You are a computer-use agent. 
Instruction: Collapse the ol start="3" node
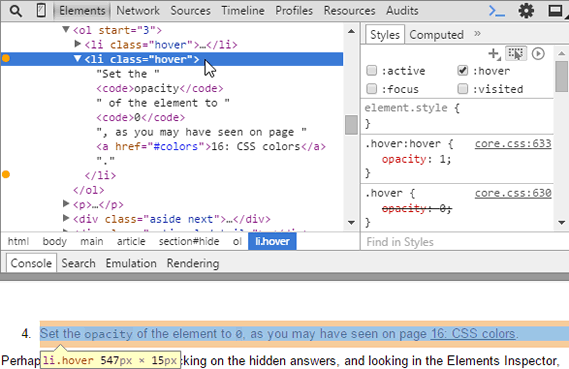[x=66, y=29]
